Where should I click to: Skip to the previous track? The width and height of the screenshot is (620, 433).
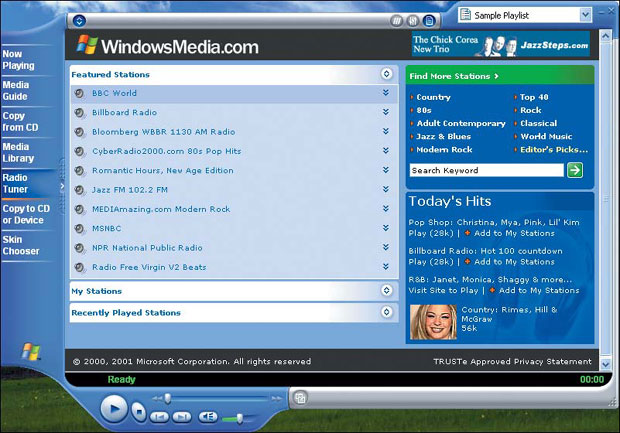pos(159,417)
